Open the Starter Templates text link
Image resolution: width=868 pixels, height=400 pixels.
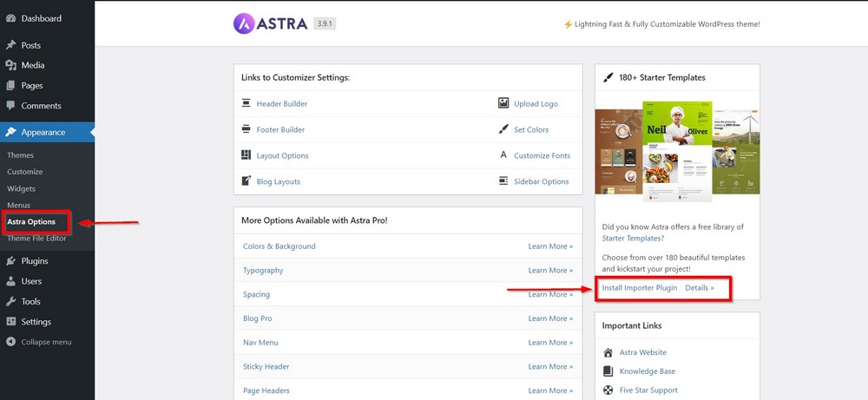634,239
